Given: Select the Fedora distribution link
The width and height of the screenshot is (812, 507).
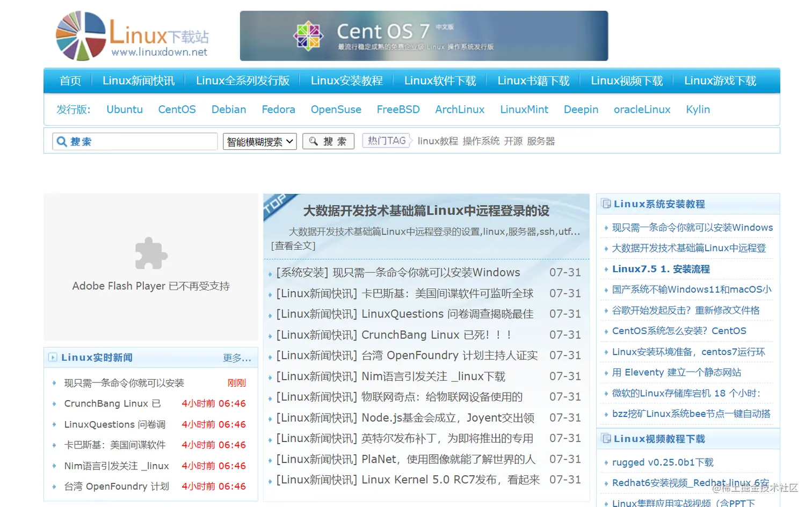Looking at the screenshot, I should (278, 110).
